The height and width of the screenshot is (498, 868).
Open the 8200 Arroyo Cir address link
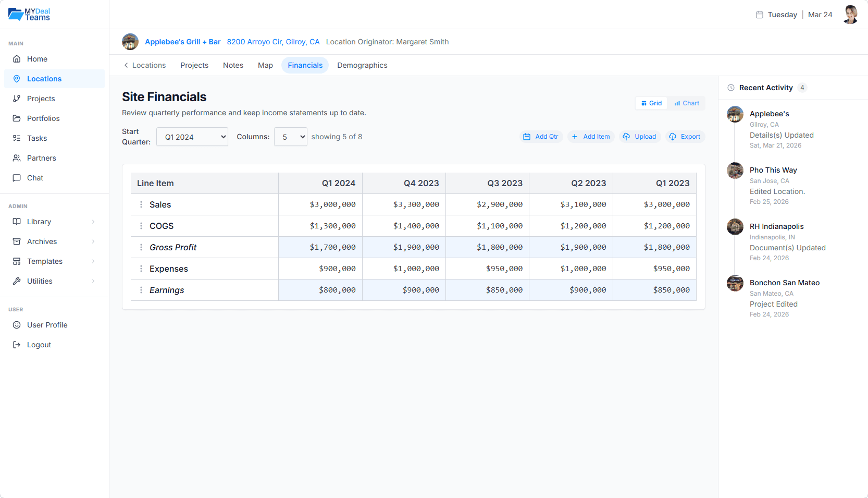coord(273,42)
